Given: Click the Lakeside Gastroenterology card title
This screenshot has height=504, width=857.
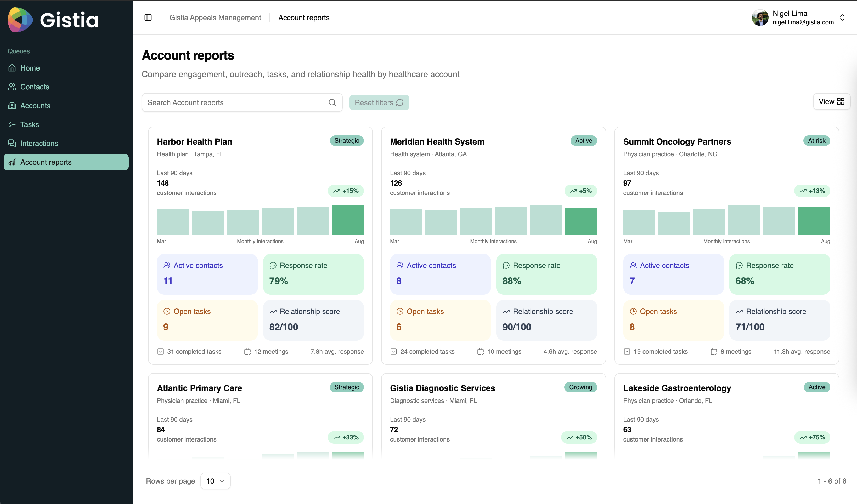Looking at the screenshot, I should point(677,388).
